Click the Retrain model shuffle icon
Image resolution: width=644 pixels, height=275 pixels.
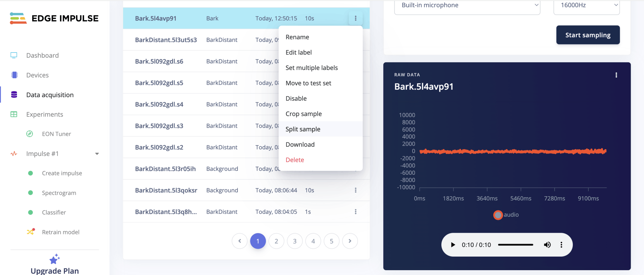[x=30, y=232]
